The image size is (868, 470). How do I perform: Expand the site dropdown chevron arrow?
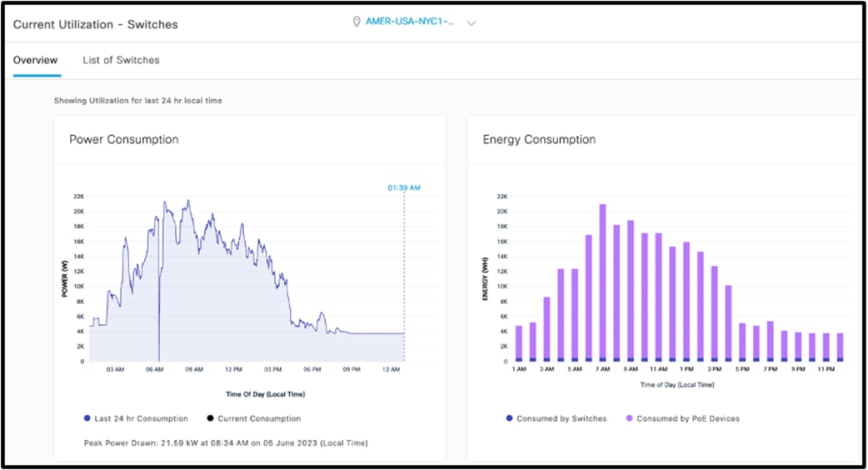[x=471, y=23]
